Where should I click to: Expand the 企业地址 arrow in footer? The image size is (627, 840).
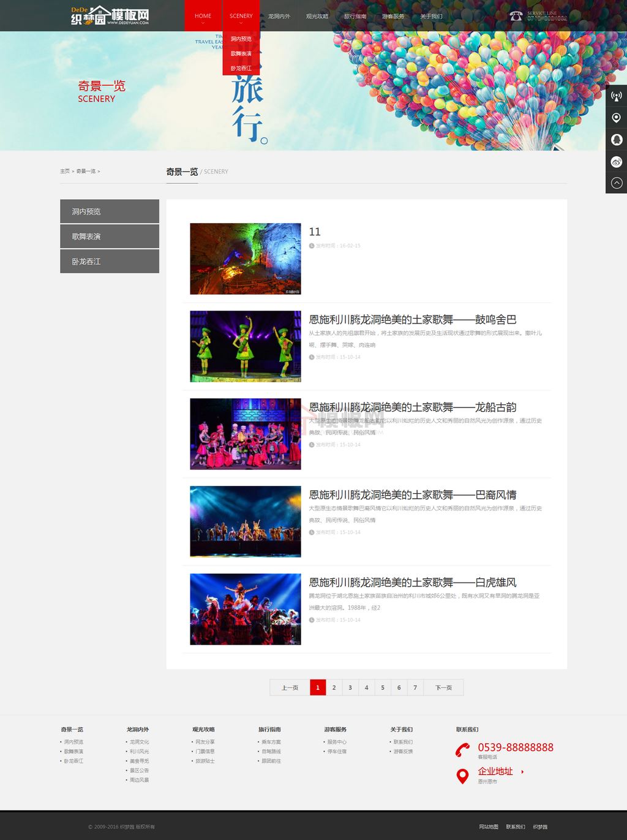coord(522,771)
